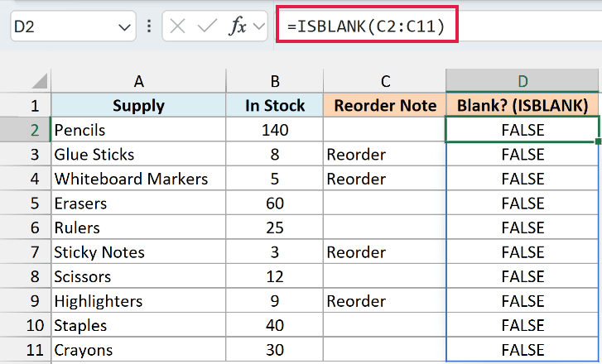This screenshot has height=364, width=602.
Task: Select Reorder note in Whiteboard Markers row
Action: (x=385, y=179)
